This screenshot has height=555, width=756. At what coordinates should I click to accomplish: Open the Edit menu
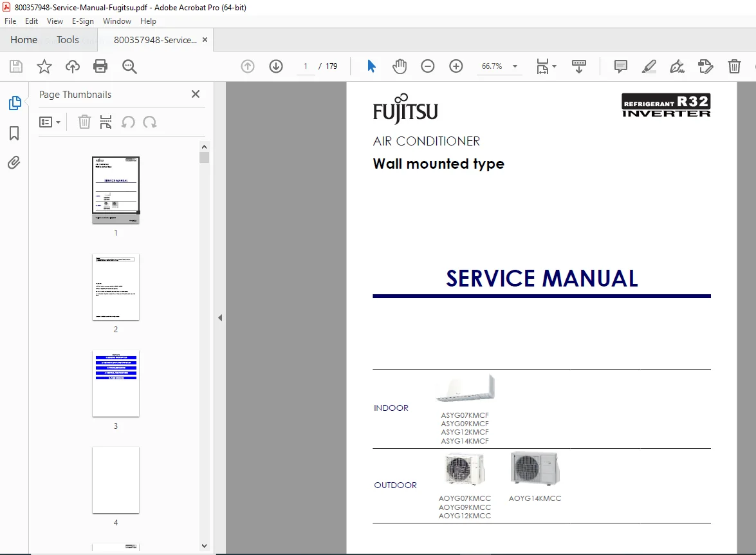pos(32,21)
